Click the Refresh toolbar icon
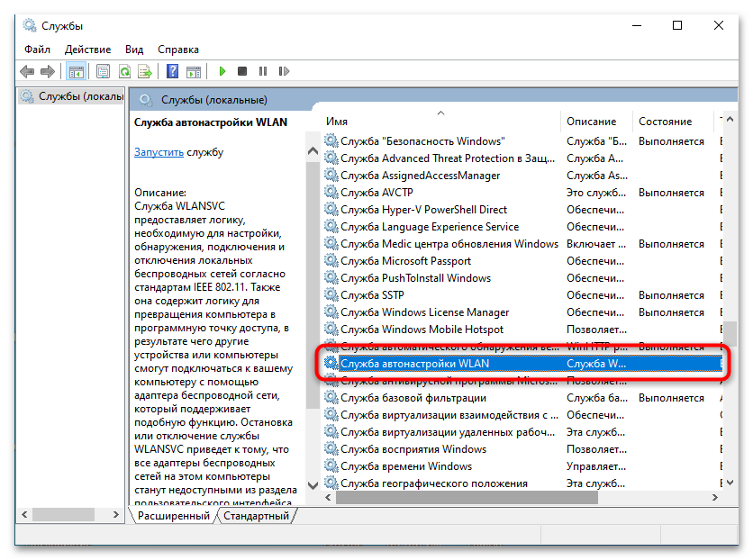 [x=124, y=71]
